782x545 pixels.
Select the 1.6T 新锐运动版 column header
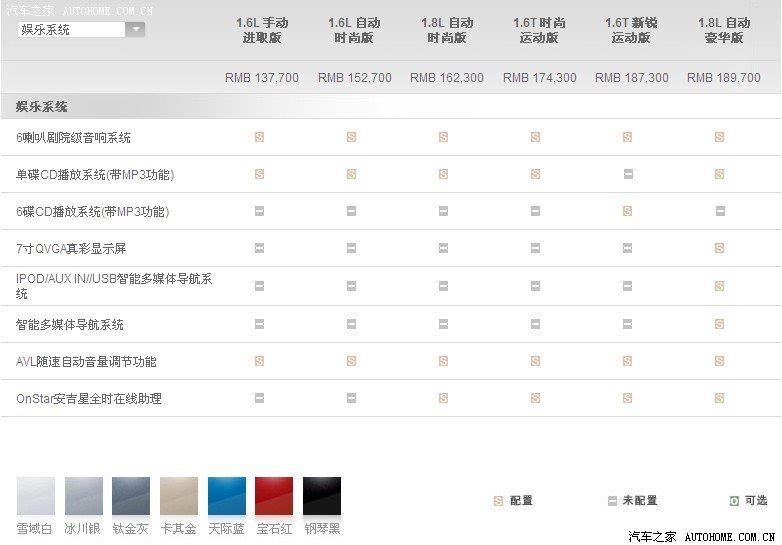[x=631, y=30]
